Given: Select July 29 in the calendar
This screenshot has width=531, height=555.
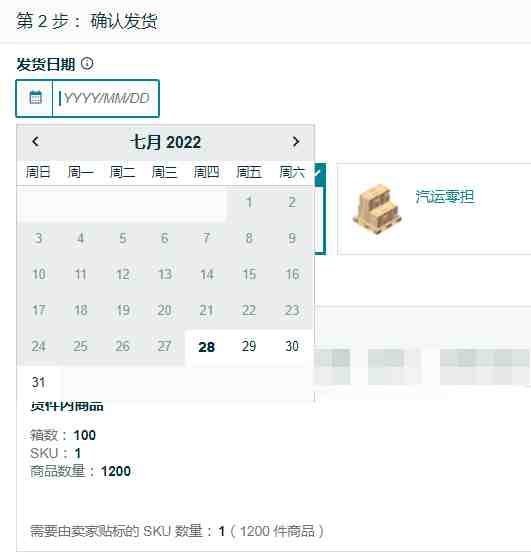Looking at the screenshot, I should (249, 346).
